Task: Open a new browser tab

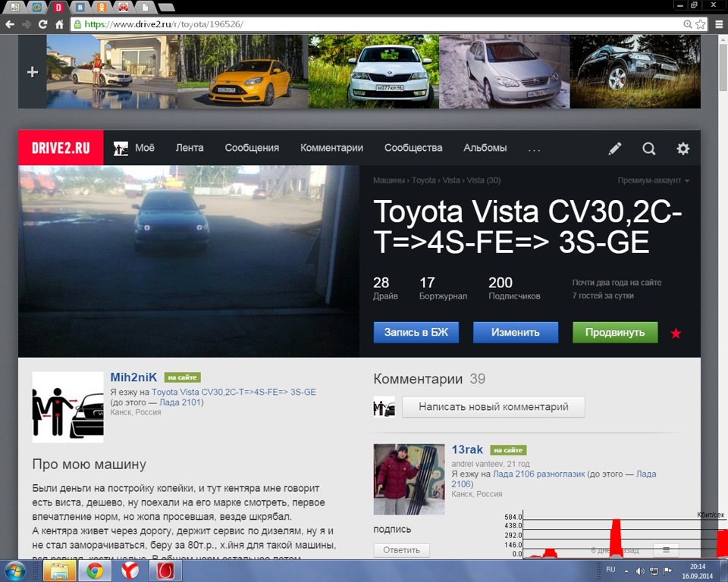Action: pos(166,8)
